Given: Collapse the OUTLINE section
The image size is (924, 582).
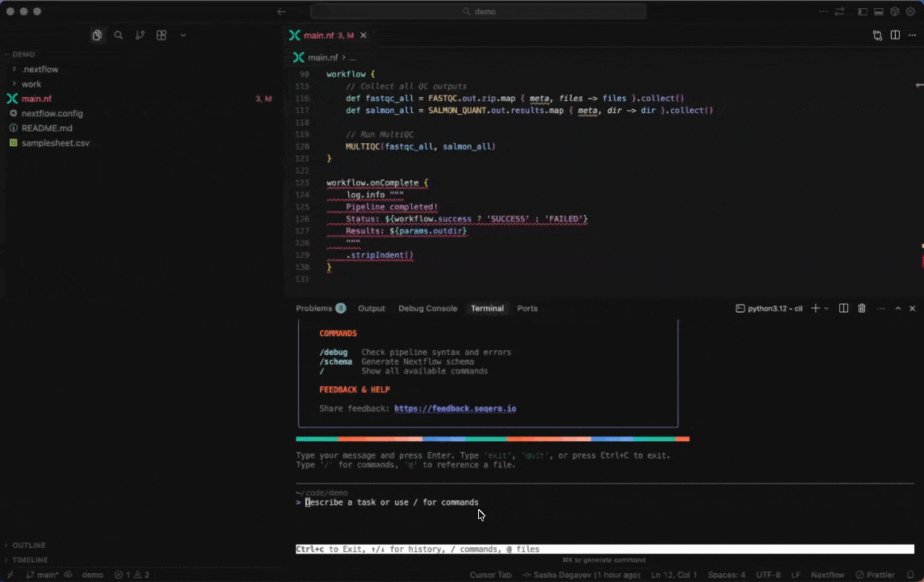Looking at the screenshot, I should point(28,545).
